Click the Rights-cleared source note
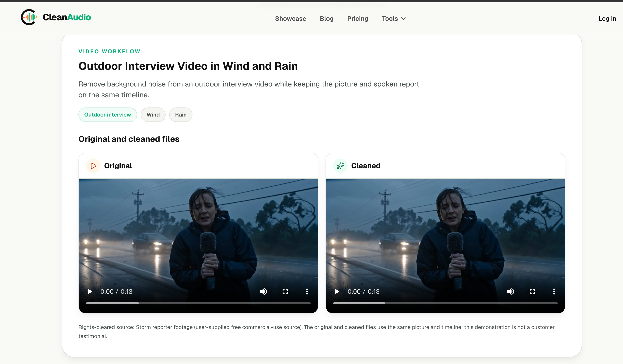623x364 pixels. [x=316, y=332]
